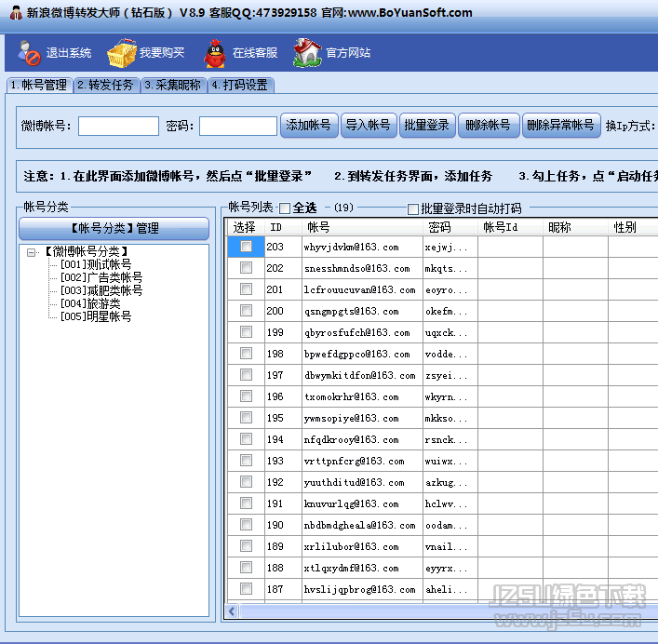The width and height of the screenshot is (658, 644).
Task: Check the box for account ID 194
Action: [x=247, y=439]
